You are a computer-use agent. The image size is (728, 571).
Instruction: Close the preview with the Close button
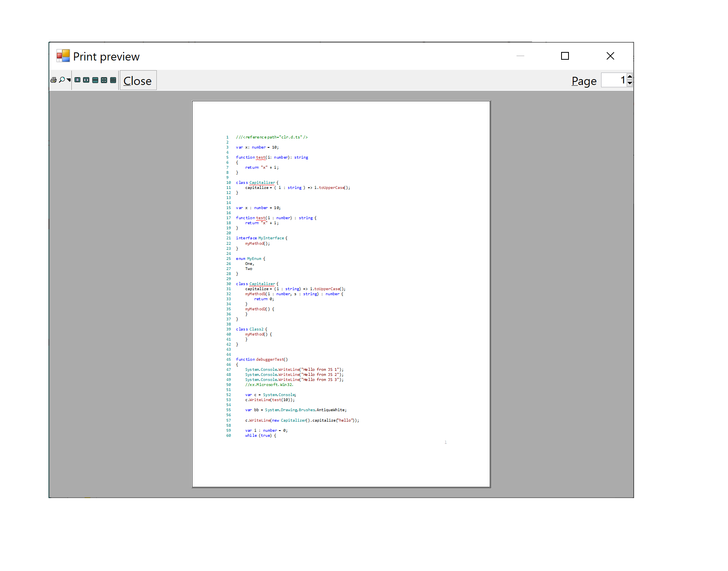[138, 80]
